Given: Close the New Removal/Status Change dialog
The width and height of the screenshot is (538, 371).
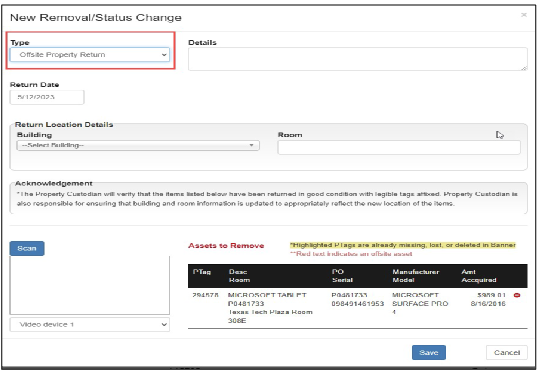Looking at the screenshot, I should click(524, 15).
